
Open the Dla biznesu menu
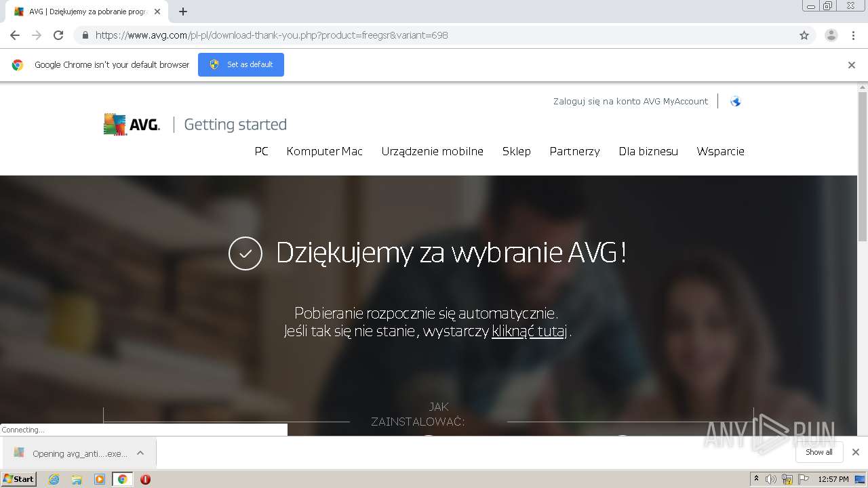[x=648, y=151]
